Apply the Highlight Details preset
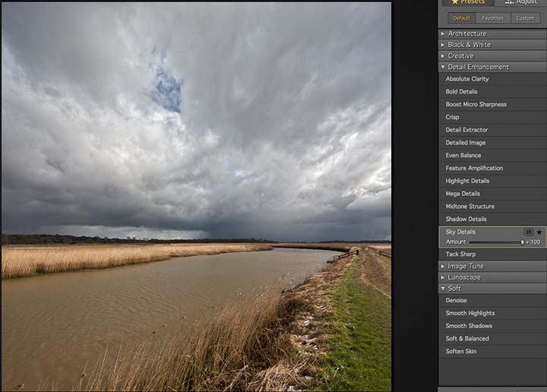This screenshot has height=392, width=547. click(492, 181)
